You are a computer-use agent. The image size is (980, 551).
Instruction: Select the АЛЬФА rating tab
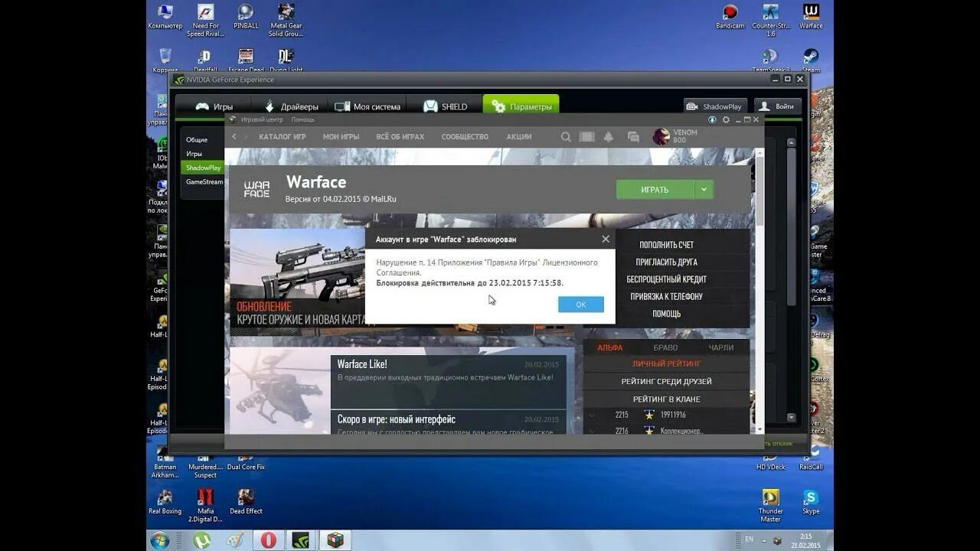pos(610,347)
